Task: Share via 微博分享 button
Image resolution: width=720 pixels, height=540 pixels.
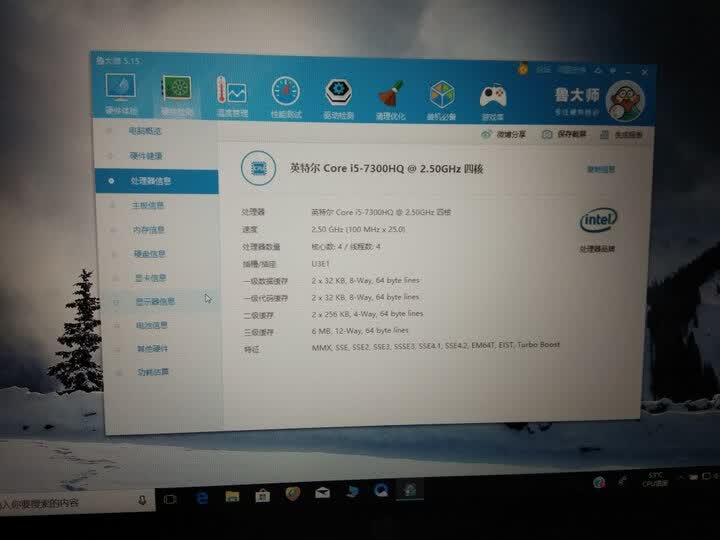Action: (x=503, y=135)
